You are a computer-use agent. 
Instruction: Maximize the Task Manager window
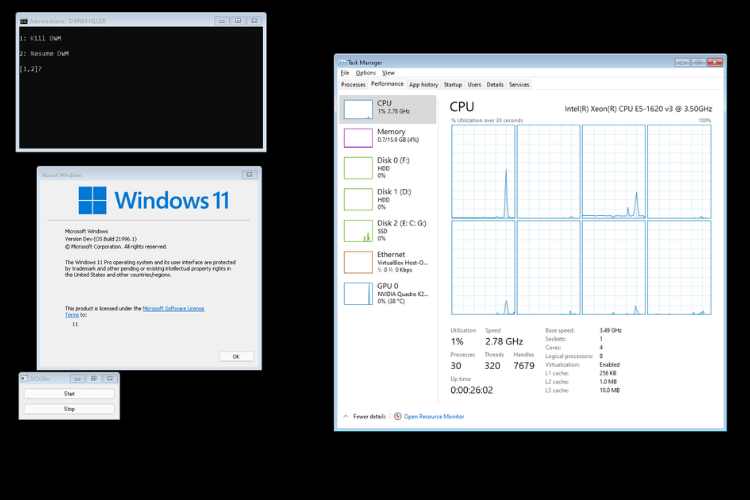pyautogui.click(x=698, y=62)
